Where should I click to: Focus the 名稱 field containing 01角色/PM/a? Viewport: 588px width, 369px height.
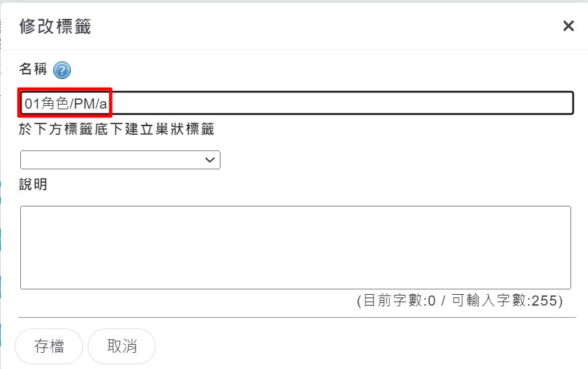297,103
